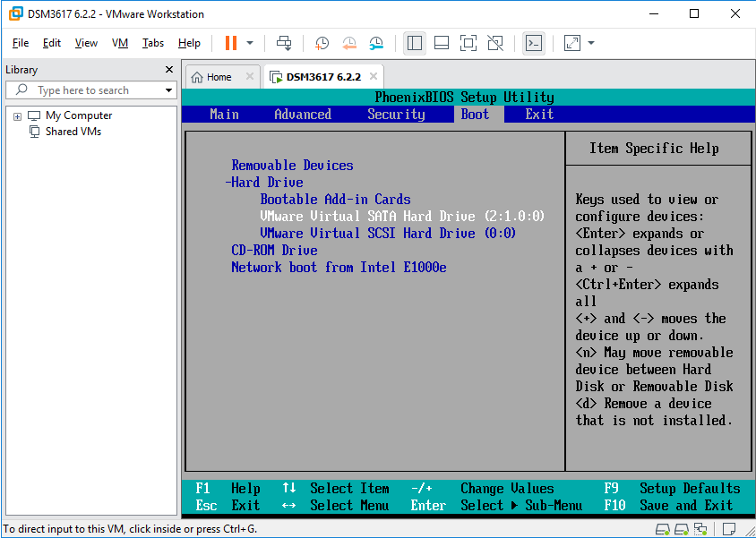Select Removable Devices boot entry

point(292,166)
